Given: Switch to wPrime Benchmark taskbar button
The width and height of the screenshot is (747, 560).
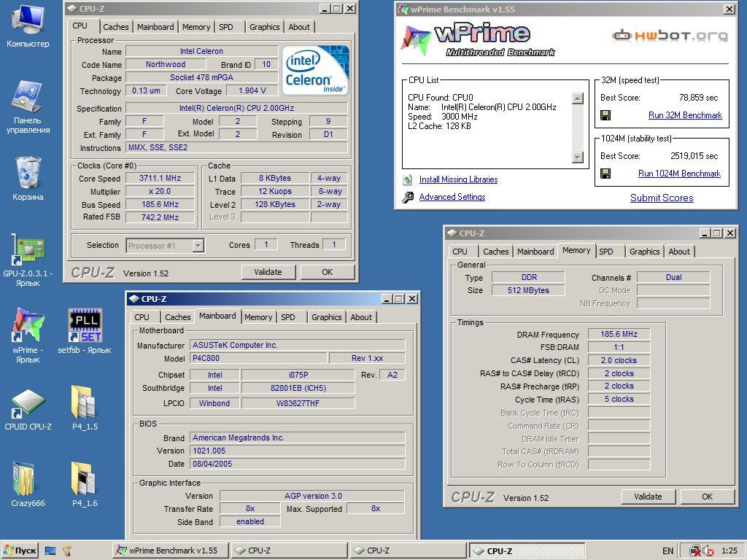Looking at the screenshot, I should (x=171, y=551).
